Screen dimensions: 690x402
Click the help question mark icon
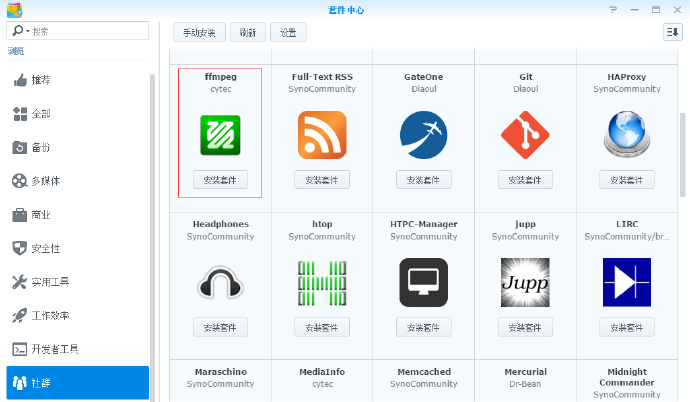(613, 9)
